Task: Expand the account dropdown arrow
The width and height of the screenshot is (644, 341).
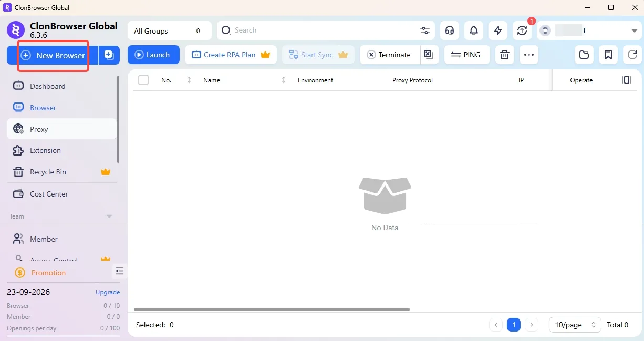Action: [x=634, y=31]
